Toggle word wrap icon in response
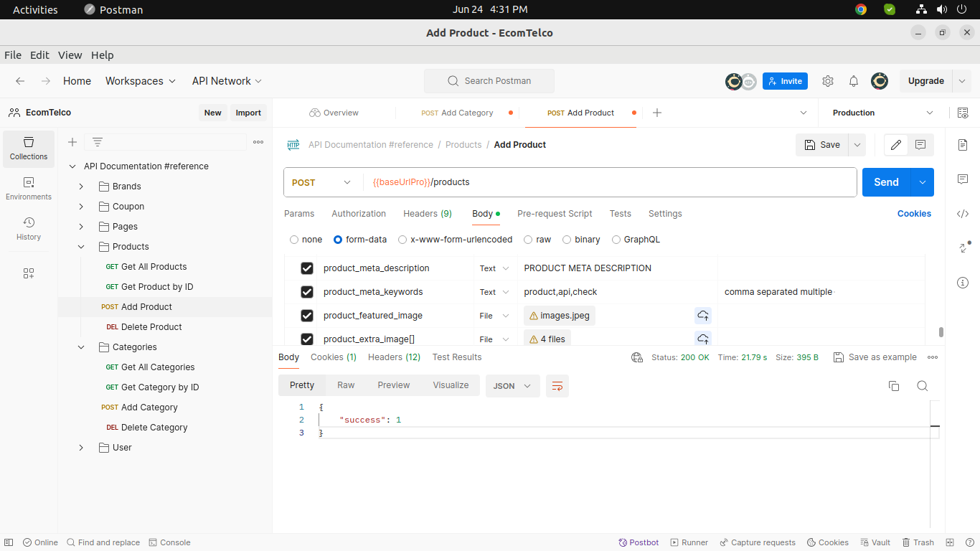This screenshot has height=551, width=980. (557, 386)
